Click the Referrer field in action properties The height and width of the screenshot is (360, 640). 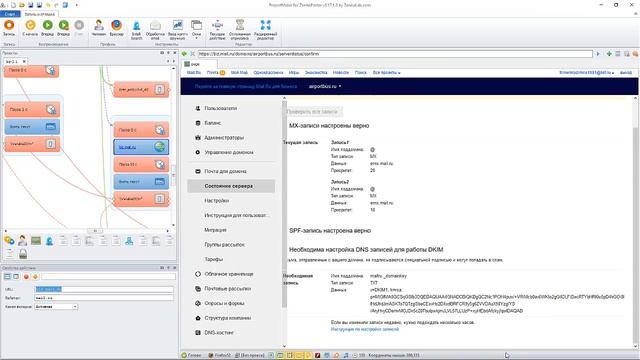coord(104,298)
